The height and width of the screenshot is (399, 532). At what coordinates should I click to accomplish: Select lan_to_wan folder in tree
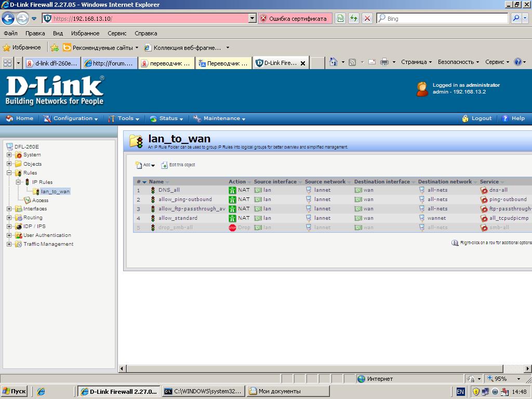[x=55, y=192]
